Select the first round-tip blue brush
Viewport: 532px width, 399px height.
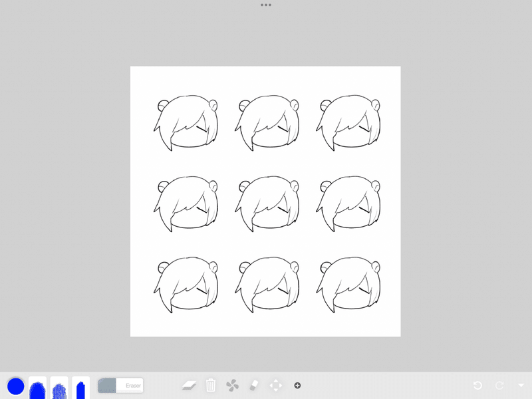pyautogui.click(x=37, y=388)
